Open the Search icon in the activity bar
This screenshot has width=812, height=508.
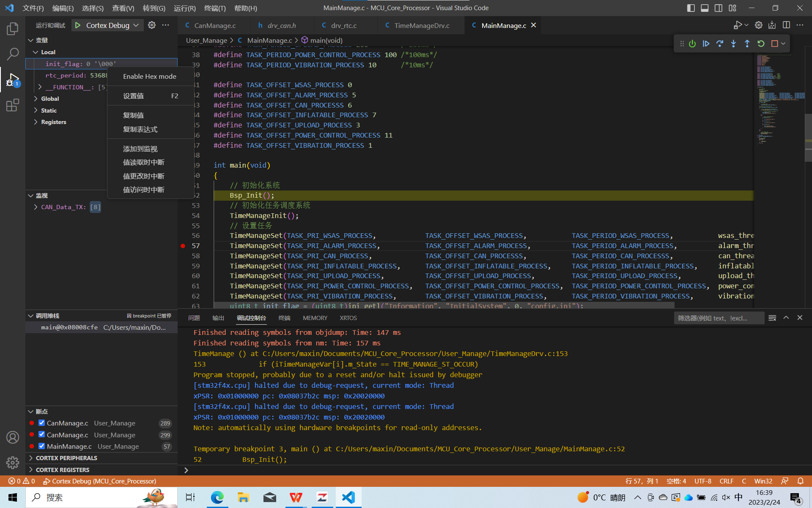pyautogui.click(x=13, y=54)
